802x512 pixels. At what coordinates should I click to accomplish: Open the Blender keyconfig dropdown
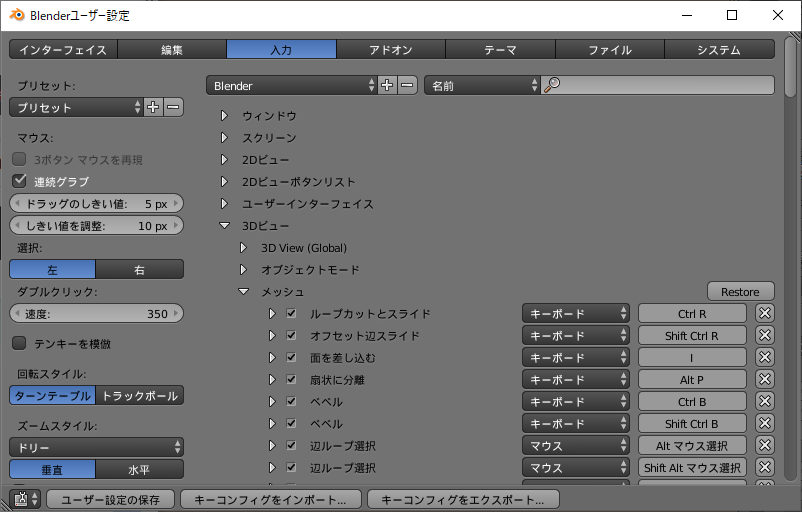(292, 85)
